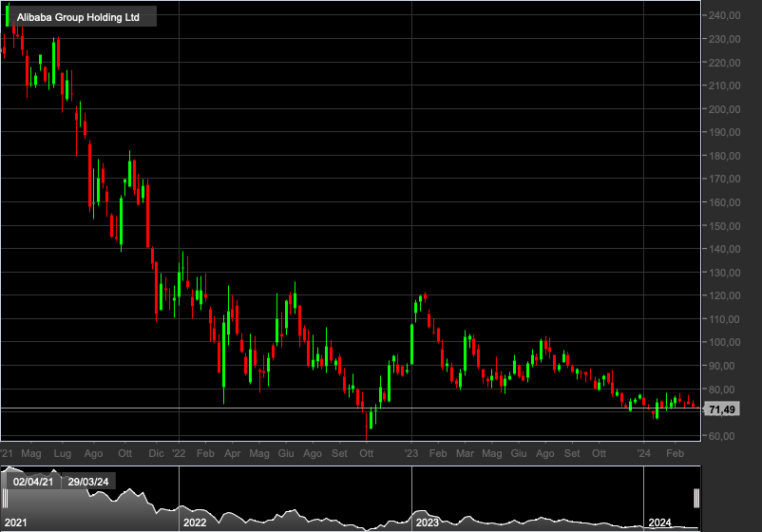Image resolution: width=762 pixels, height=532 pixels.
Task: Click the '23 label on time axis
Action: pyautogui.click(x=411, y=453)
